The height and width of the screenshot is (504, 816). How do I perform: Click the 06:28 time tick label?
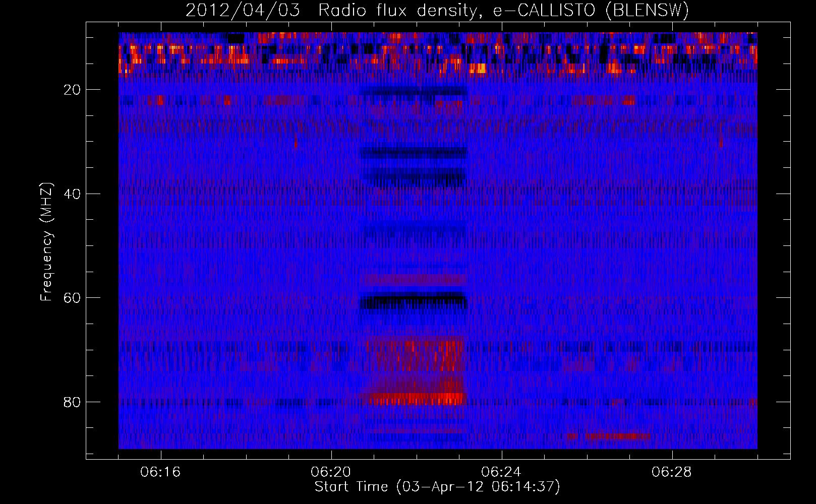pos(672,472)
